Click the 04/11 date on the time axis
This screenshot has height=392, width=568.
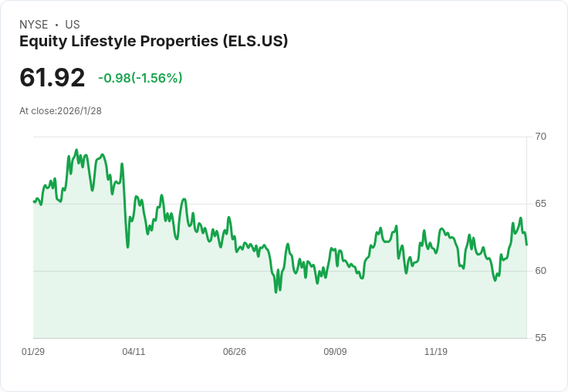tap(134, 352)
